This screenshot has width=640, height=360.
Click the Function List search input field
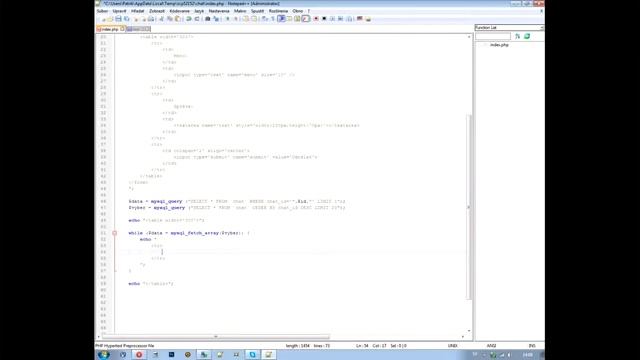tap(493, 36)
